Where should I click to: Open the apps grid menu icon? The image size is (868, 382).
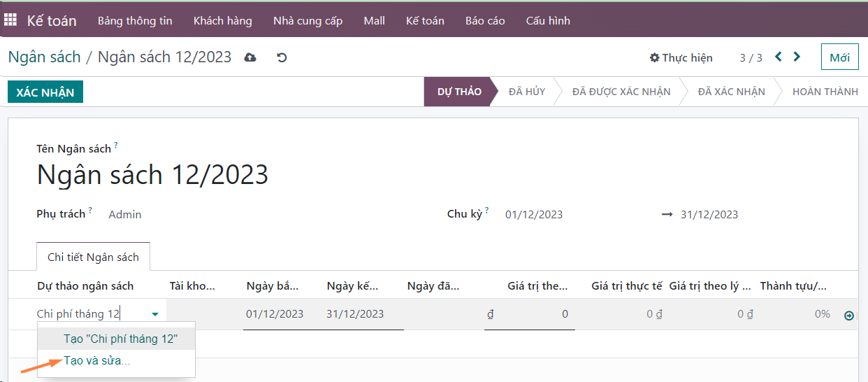(10, 20)
